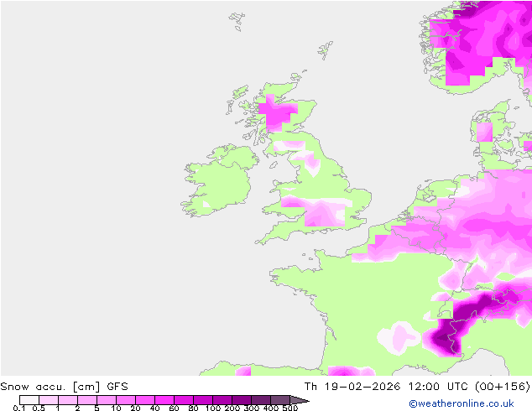Click the legend label '500'
This screenshot has width=532, height=411.
click(x=290, y=408)
